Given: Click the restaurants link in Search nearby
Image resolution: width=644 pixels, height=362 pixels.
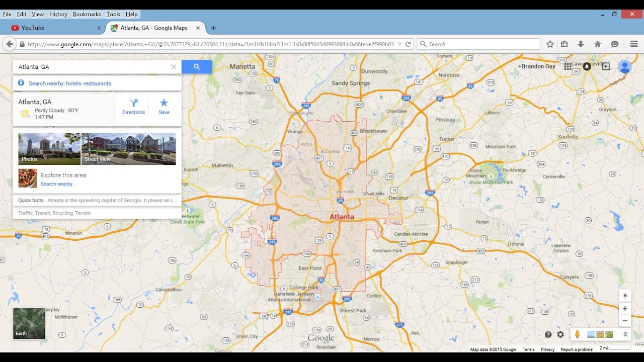Looking at the screenshot, I should pos(97,83).
